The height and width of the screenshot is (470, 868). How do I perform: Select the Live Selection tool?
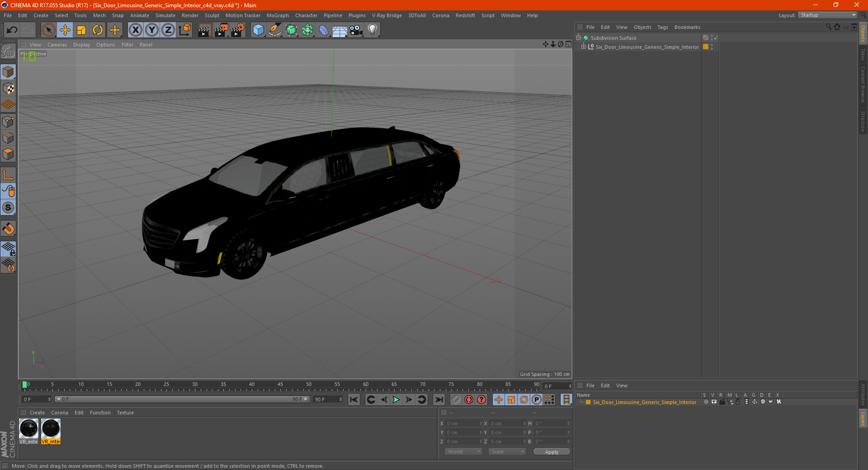(48, 30)
